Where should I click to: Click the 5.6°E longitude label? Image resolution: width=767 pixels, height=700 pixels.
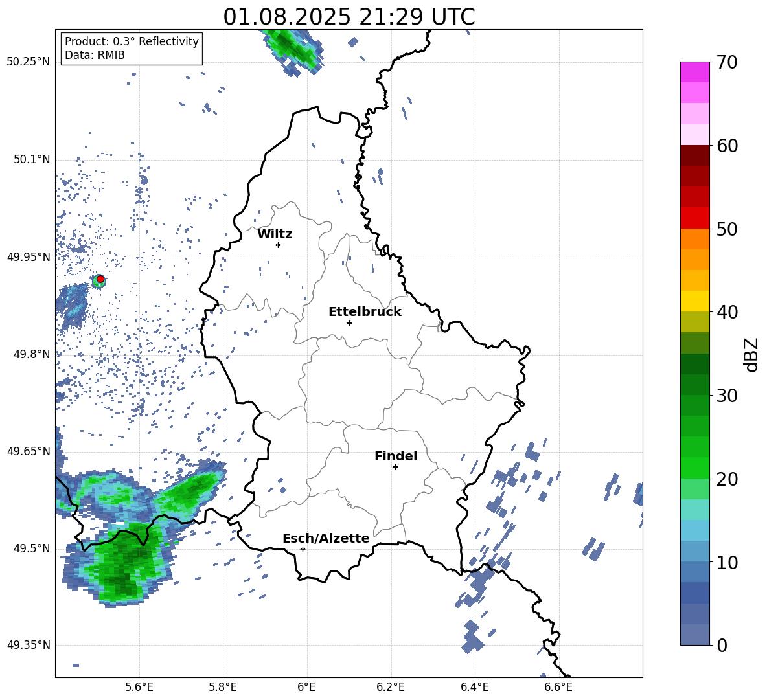tap(139, 687)
